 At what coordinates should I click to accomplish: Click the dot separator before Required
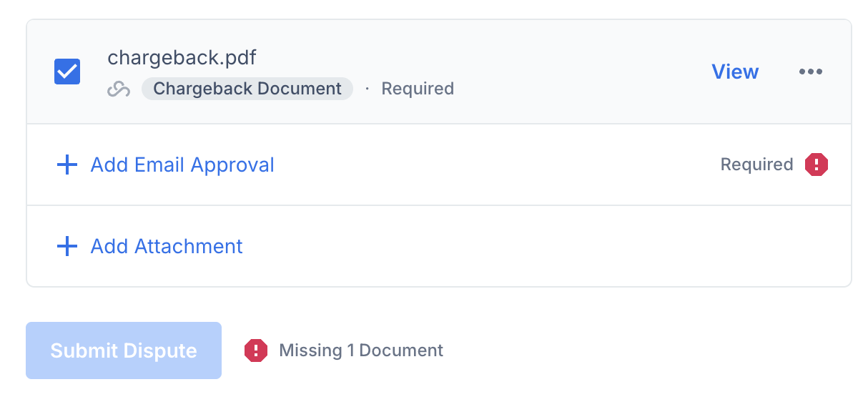(x=368, y=89)
